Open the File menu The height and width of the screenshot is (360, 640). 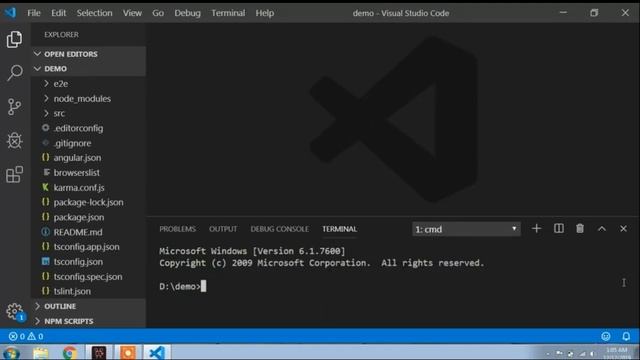pos(34,13)
